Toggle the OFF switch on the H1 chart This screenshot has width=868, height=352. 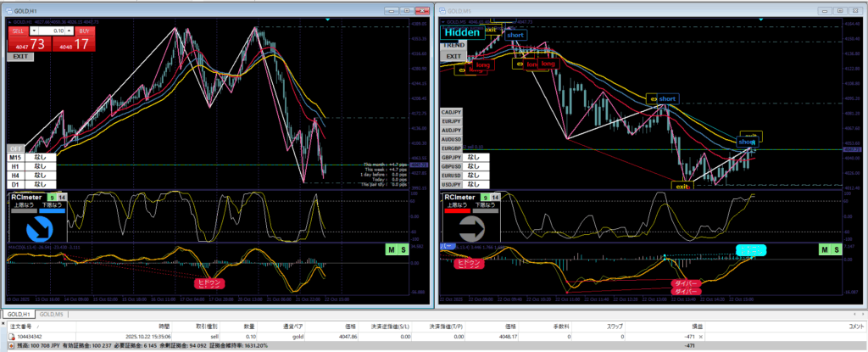tap(16, 148)
